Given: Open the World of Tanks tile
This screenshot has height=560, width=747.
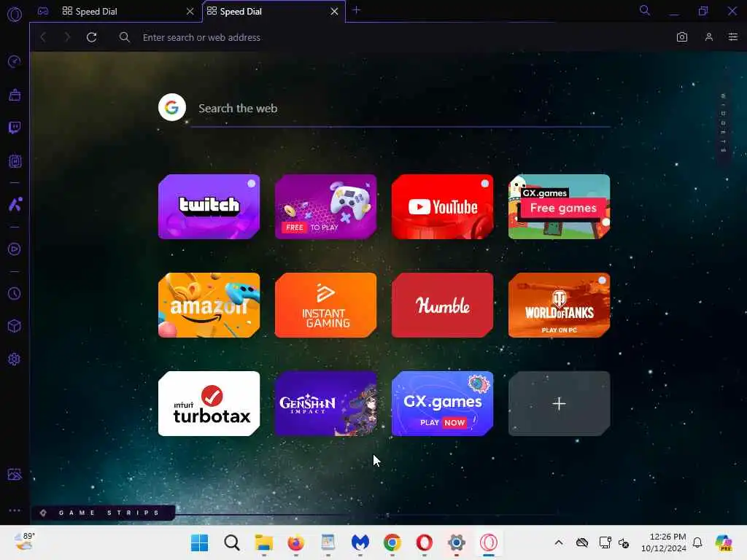Looking at the screenshot, I should click(x=560, y=306).
